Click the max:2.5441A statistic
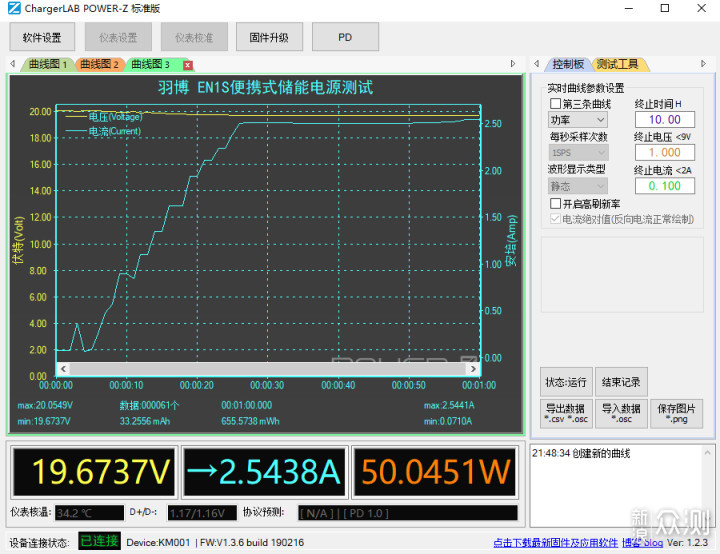Screen dimensions: 720x554 click(449, 406)
